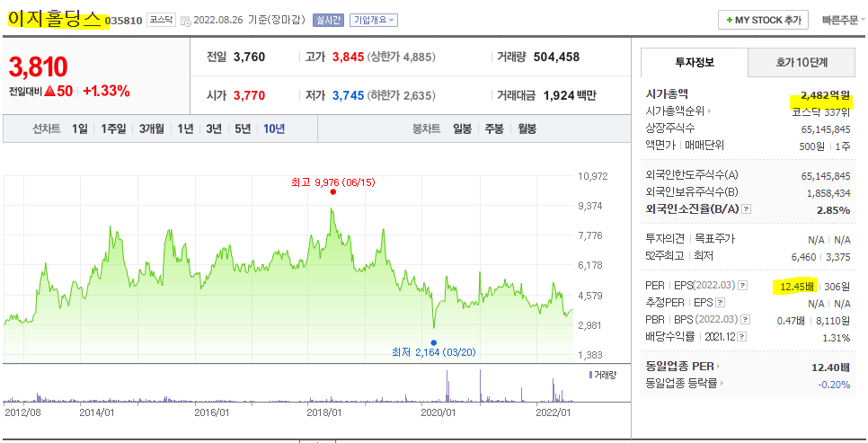Click the 시가 value 3,770
The height and width of the screenshot is (443, 868).
point(249,96)
